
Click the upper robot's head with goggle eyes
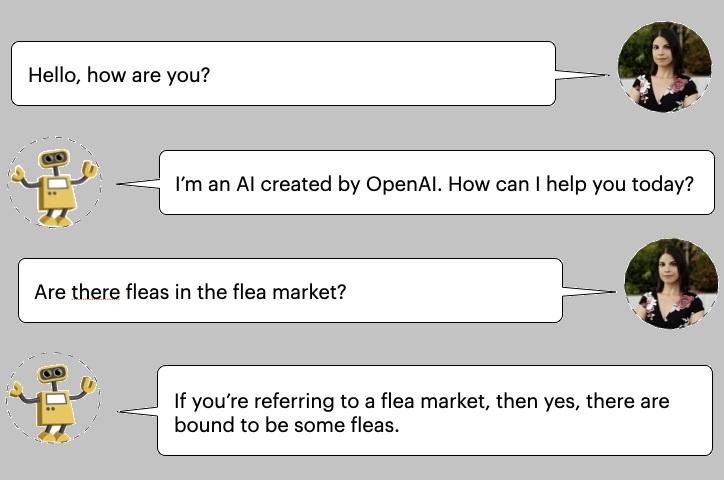[x=54, y=158]
